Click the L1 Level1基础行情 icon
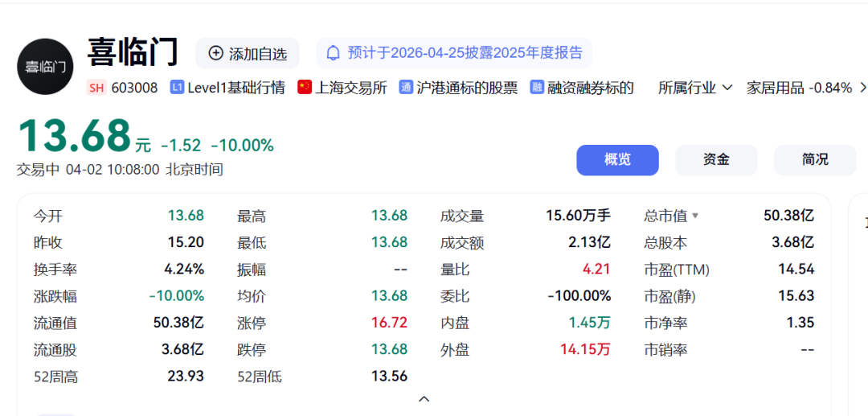Image resolution: width=868 pixels, height=416 pixels. (177, 88)
